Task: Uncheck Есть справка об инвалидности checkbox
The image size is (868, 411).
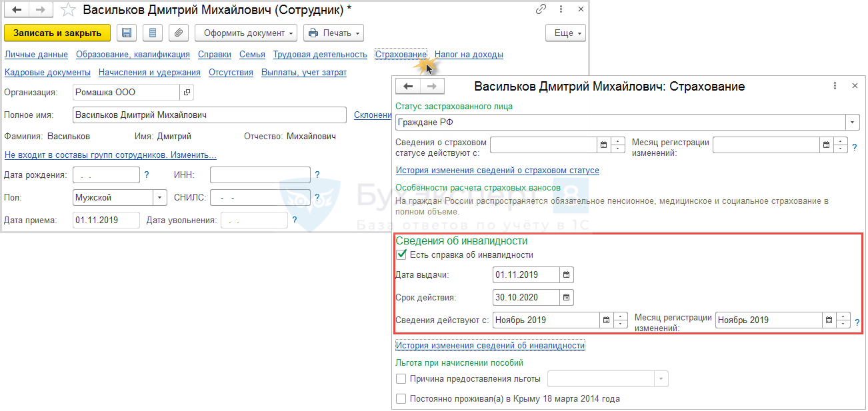Action: [401, 254]
